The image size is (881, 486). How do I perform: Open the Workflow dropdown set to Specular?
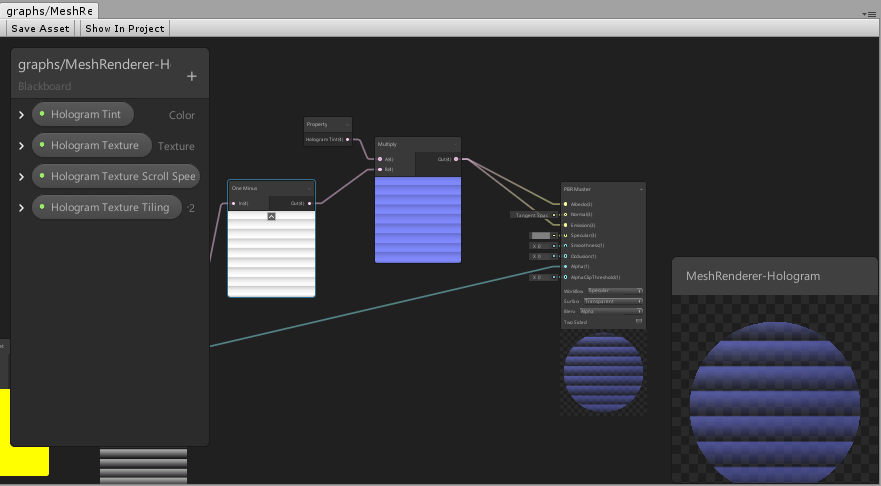615,290
